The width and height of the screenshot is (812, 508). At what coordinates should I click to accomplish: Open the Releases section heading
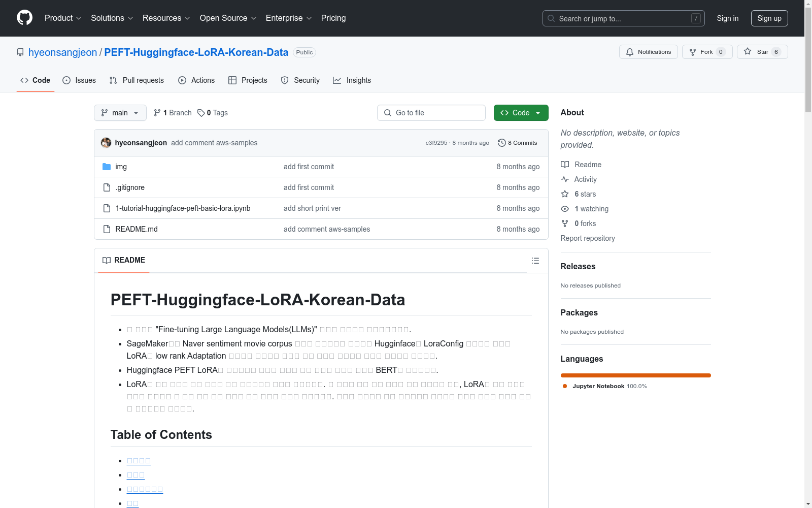point(578,266)
